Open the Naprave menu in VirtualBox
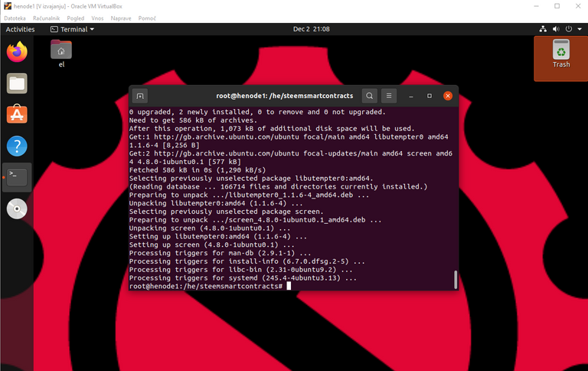This screenshot has height=371, width=588. tap(121, 18)
